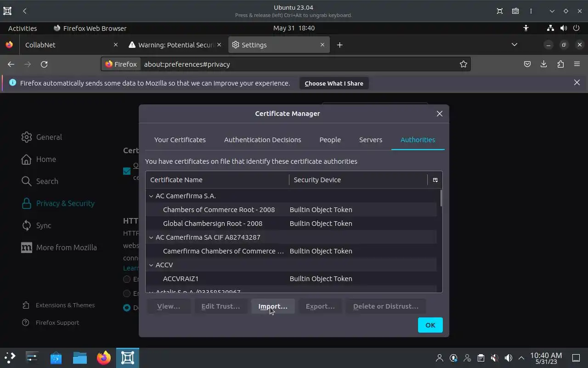This screenshot has width=588, height=368.
Task: Click the Import… button
Action: coord(273,306)
